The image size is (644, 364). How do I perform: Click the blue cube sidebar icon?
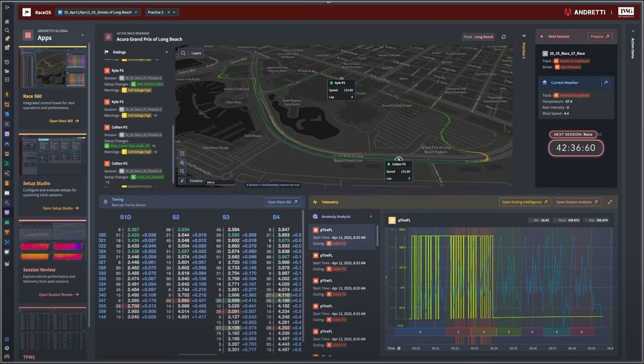point(7,114)
